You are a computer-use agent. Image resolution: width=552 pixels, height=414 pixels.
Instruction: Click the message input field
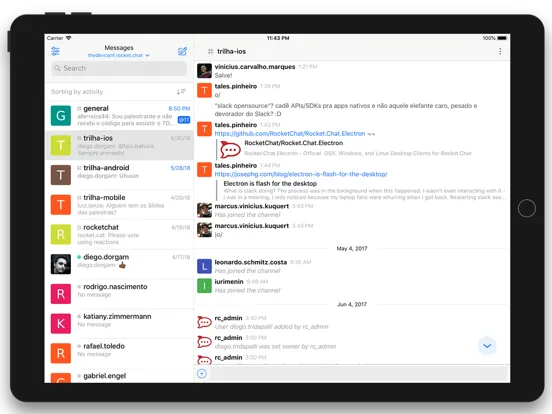coord(358,374)
